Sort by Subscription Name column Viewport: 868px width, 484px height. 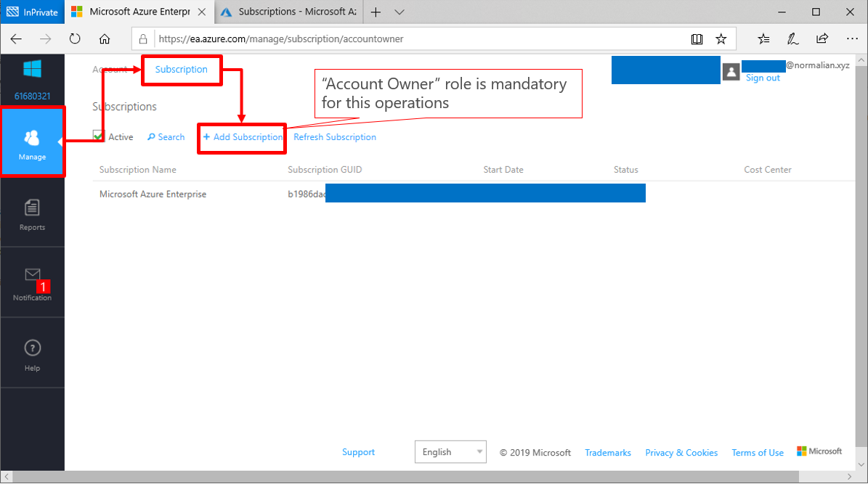[138, 170]
